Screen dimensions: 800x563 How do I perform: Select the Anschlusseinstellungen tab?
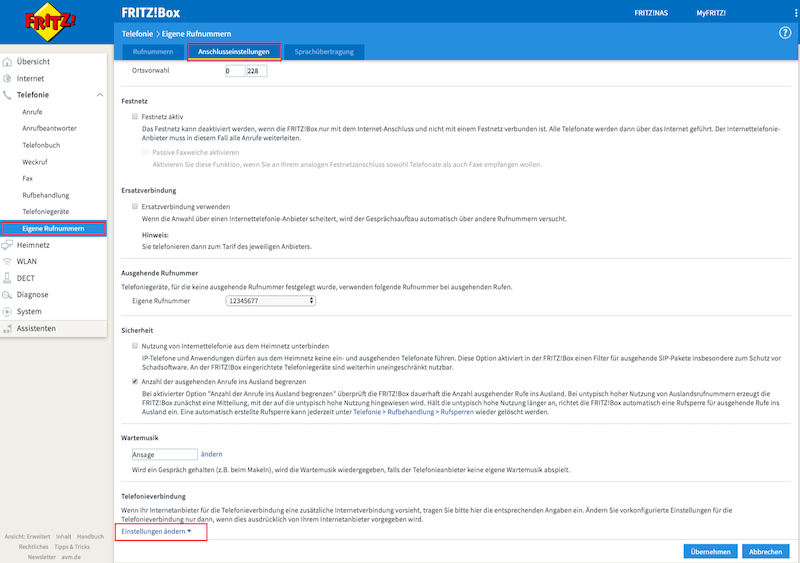tap(234, 52)
